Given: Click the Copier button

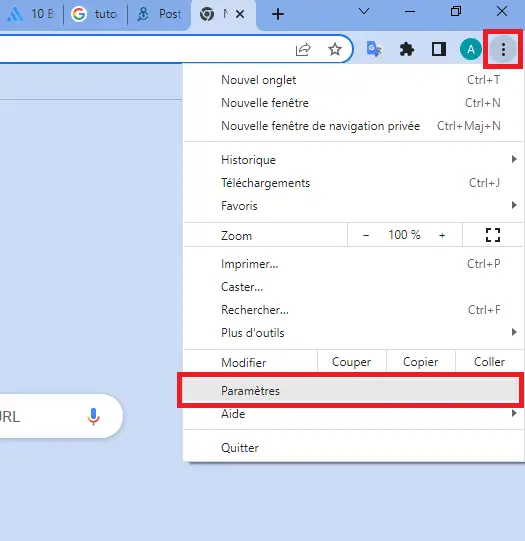Looking at the screenshot, I should [420, 362].
